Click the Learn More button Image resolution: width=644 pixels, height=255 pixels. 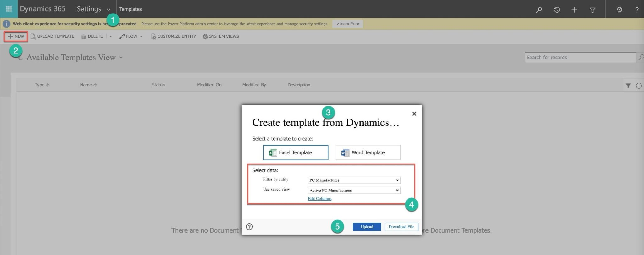(x=347, y=24)
